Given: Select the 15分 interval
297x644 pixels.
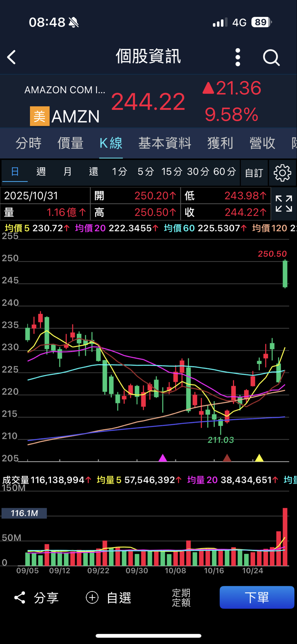Looking at the screenshot, I should pos(172,172).
